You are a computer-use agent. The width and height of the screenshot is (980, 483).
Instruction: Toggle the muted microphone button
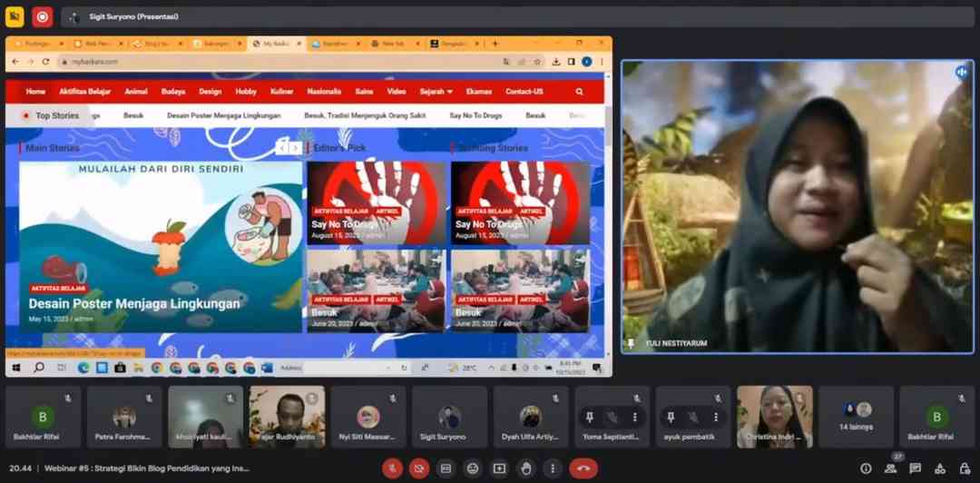click(392, 468)
